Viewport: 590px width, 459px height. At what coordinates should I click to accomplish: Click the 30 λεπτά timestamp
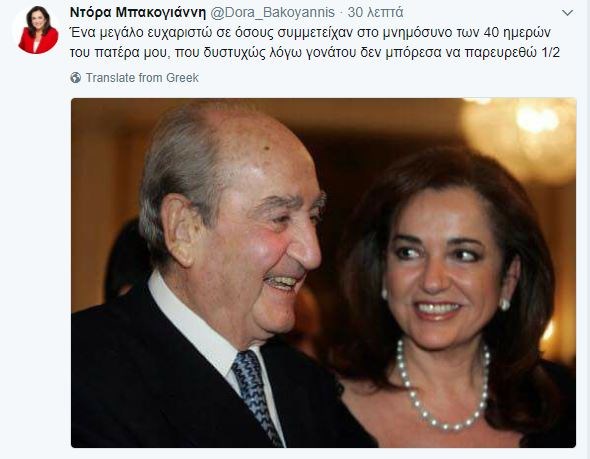[x=375, y=12]
